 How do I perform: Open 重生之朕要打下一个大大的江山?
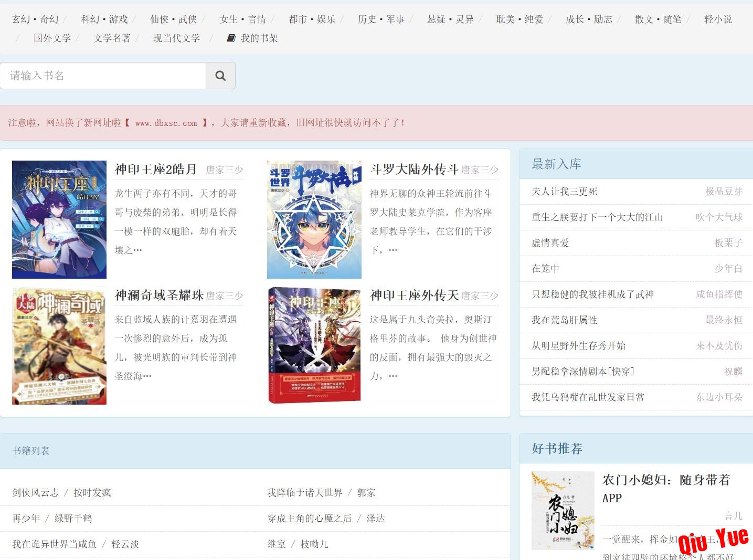pyautogui.click(x=597, y=217)
